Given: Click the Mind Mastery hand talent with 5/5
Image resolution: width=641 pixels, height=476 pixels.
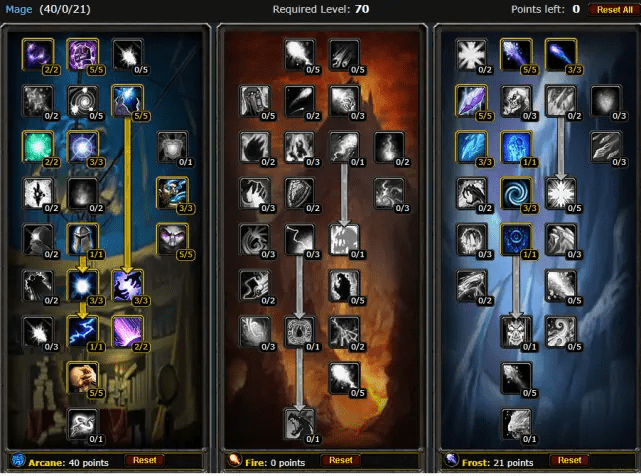Looking at the screenshot, I should [x=82, y=377].
